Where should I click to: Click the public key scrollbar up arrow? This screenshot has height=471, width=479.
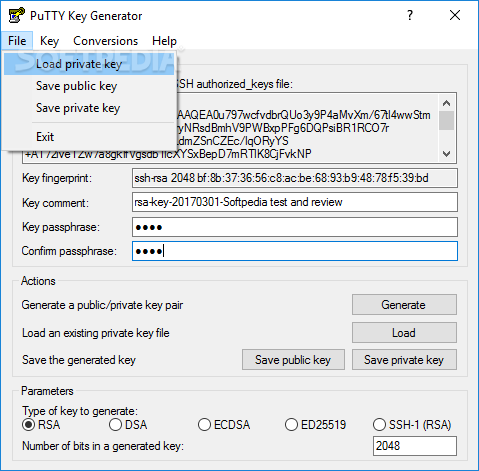point(446,103)
